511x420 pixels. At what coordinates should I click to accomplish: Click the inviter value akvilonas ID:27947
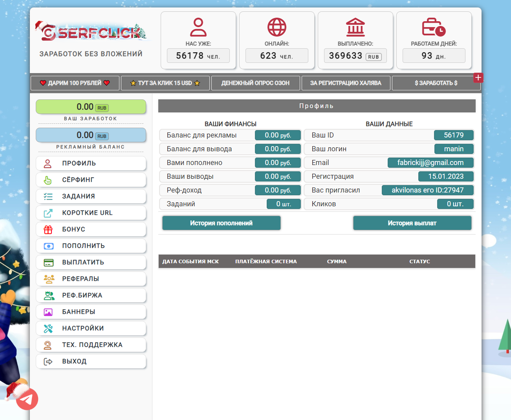coord(428,190)
